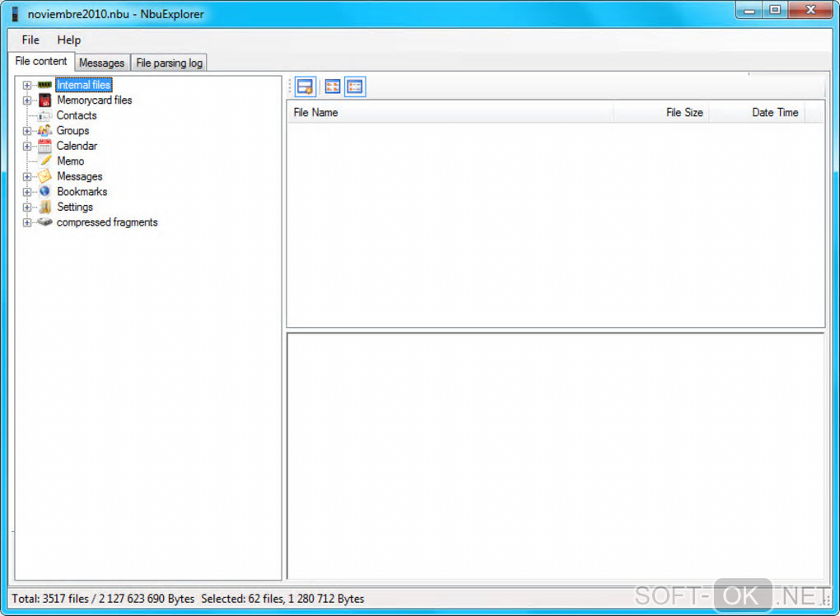Click the first toolbar preview pane icon
This screenshot has width=840, height=616.
(306, 86)
